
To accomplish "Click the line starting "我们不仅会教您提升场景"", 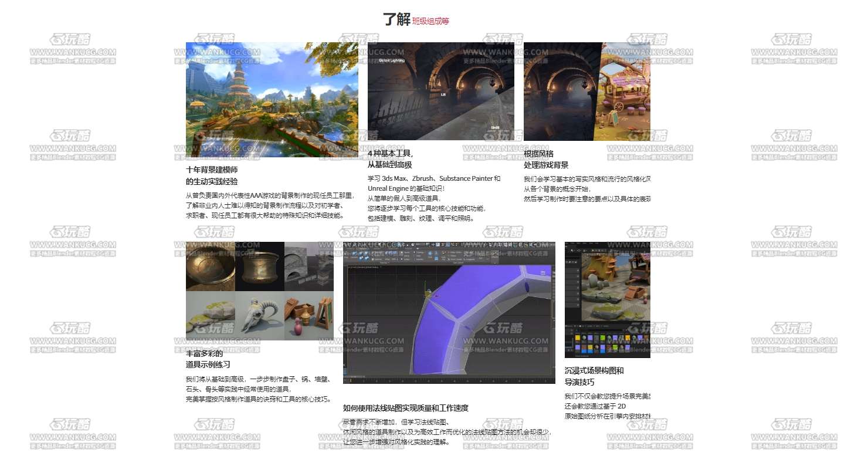I will 608,396.
